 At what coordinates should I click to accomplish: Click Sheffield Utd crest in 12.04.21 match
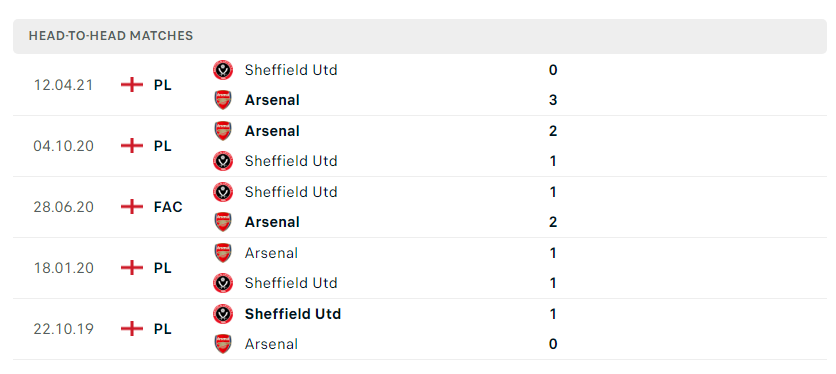[223, 70]
